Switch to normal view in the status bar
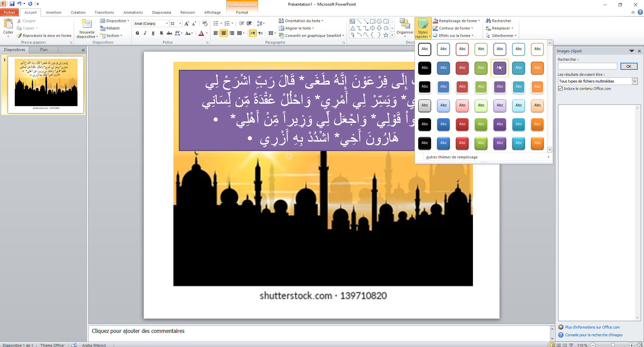 click(x=552, y=345)
